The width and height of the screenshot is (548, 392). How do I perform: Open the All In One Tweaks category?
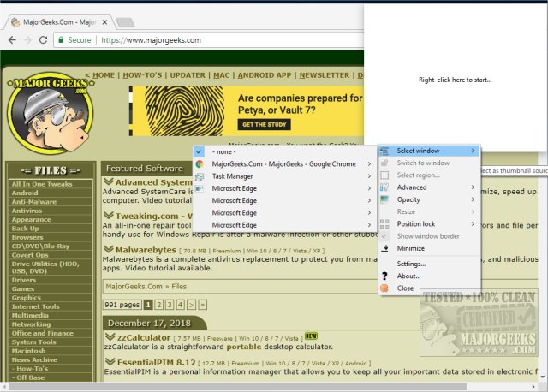[42, 184]
